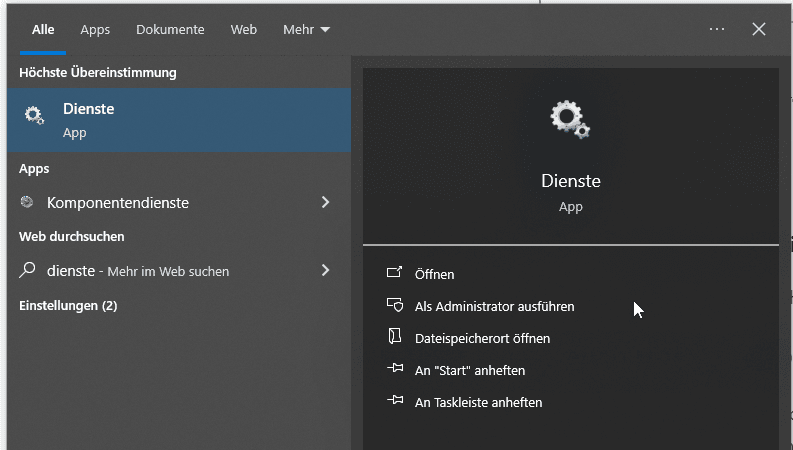
Task: Open the three-dots options menu
Action: point(716,29)
